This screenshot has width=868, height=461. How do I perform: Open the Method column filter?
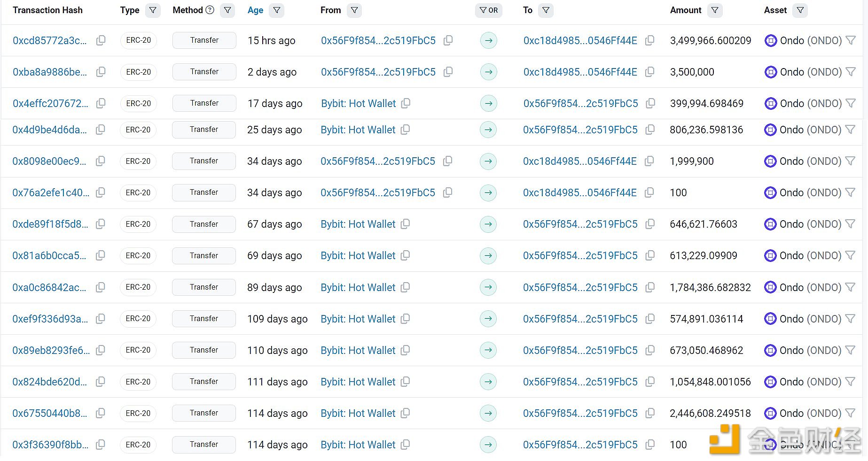227,10
